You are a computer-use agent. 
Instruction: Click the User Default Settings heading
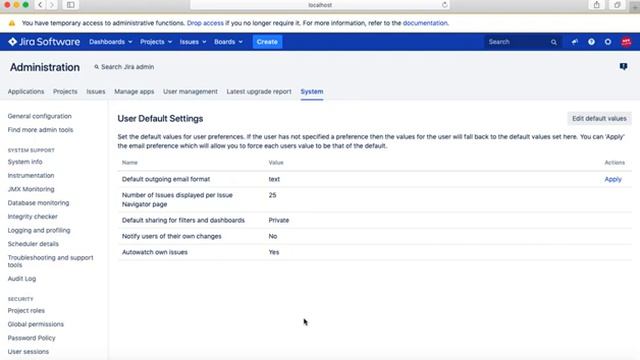pos(160,118)
